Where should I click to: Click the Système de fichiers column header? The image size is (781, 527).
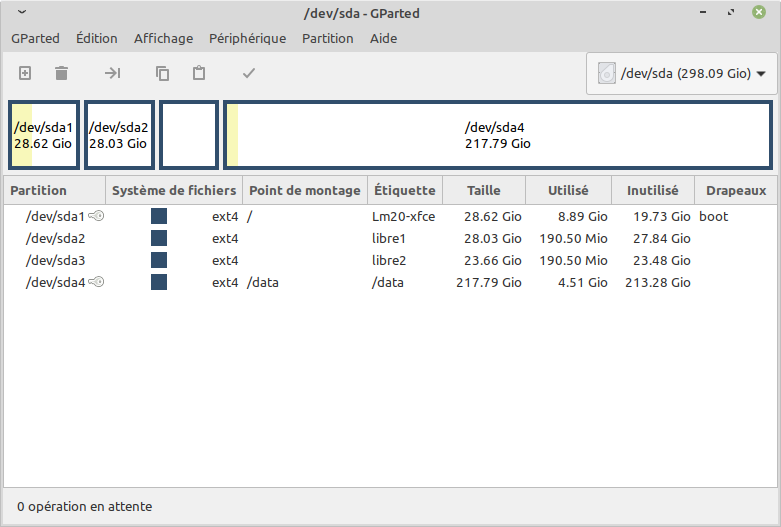174,190
